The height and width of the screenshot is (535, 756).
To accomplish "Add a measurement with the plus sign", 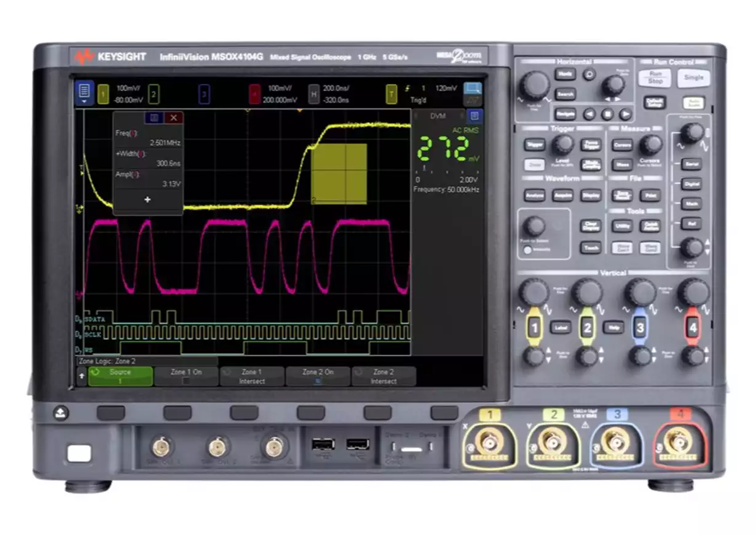I will coord(148,199).
